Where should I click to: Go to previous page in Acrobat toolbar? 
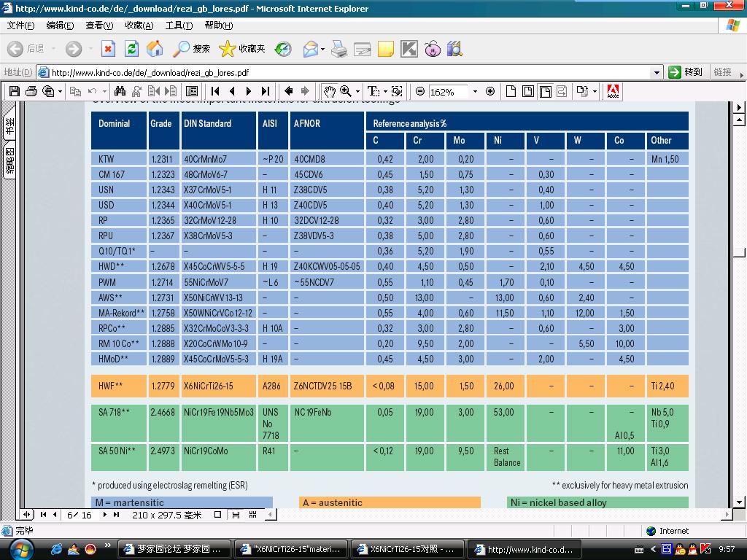click(x=232, y=91)
